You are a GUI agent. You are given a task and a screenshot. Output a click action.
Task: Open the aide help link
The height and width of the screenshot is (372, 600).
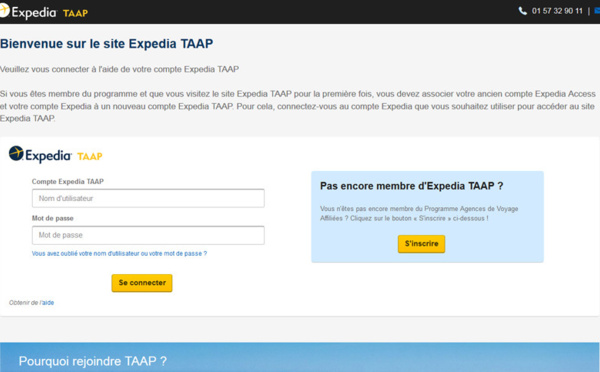48,303
